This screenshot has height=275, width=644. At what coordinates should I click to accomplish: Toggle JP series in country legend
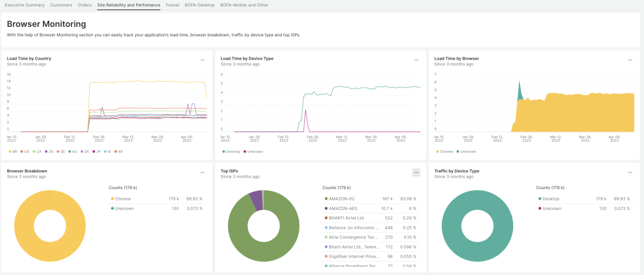(98, 151)
